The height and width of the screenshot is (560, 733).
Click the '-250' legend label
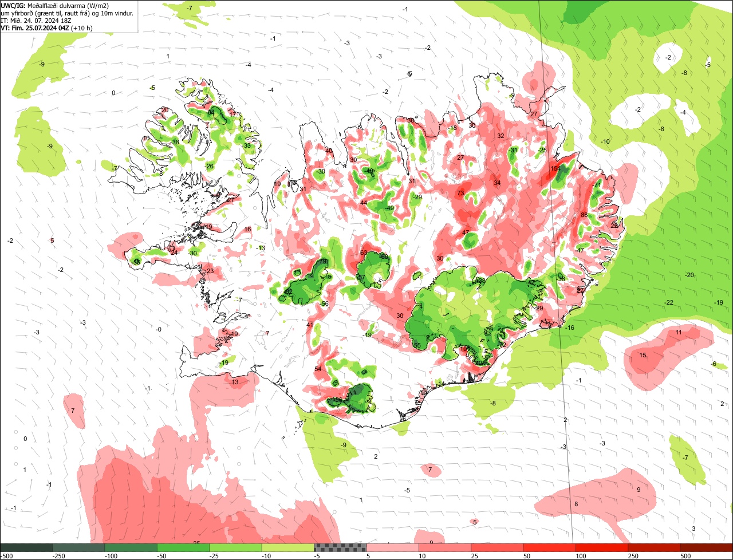pyautogui.click(x=57, y=556)
